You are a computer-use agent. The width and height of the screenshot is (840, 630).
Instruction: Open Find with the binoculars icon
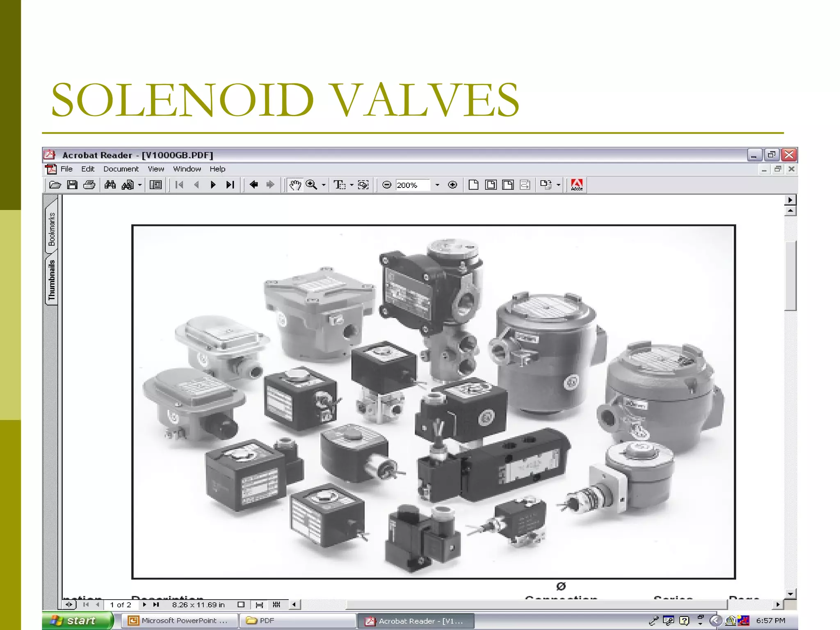[110, 185]
